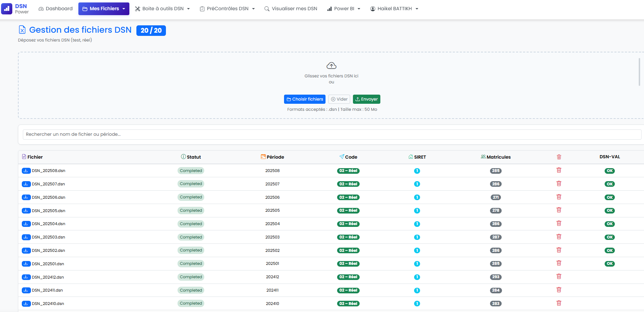Expand the Mes Fichiers dropdown

tap(104, 9)
